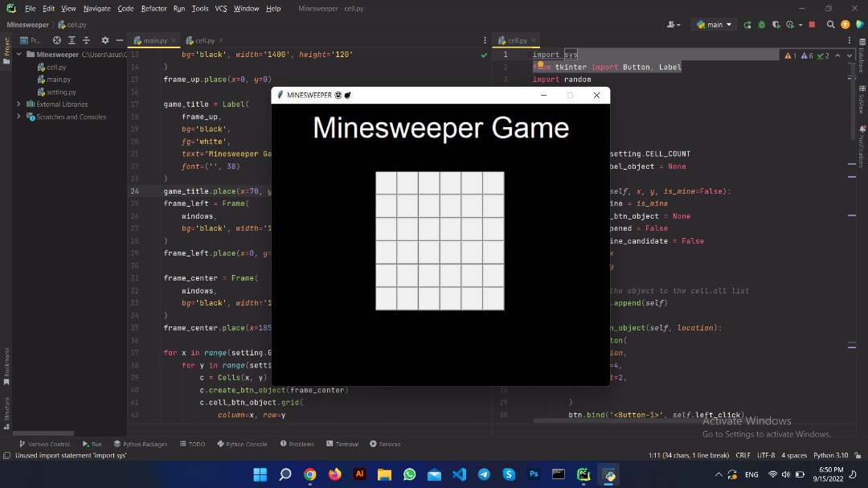Open PyCharm from the Windows taskbar

pyautogui.click(x=583, y=474)
